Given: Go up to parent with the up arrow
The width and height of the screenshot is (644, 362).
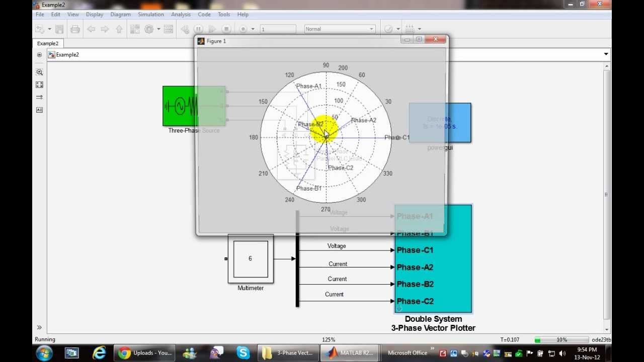Looking at the screenshot, I should click(119, 29).
